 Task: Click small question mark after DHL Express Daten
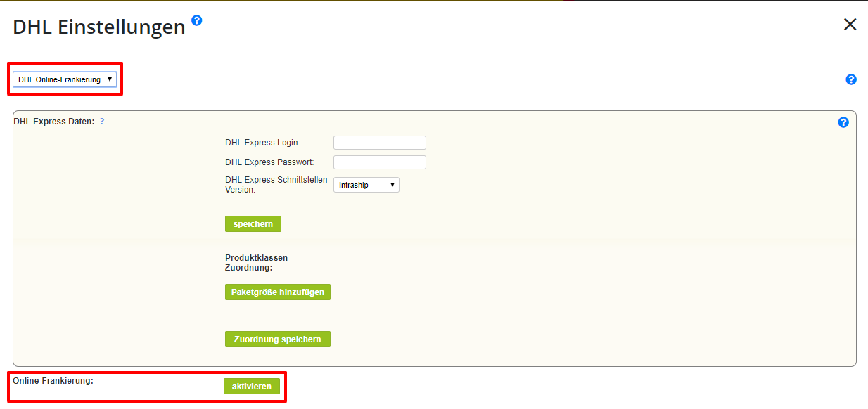[102, 122]
